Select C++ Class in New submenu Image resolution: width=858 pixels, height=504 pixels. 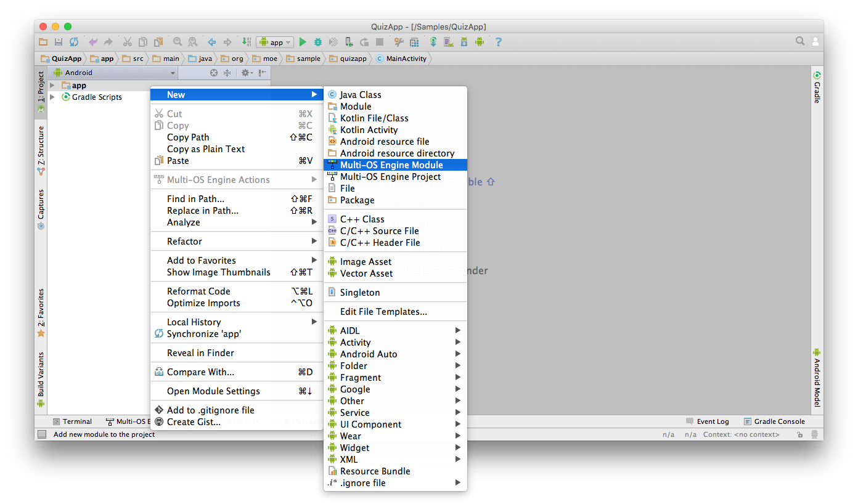[395, 219]
